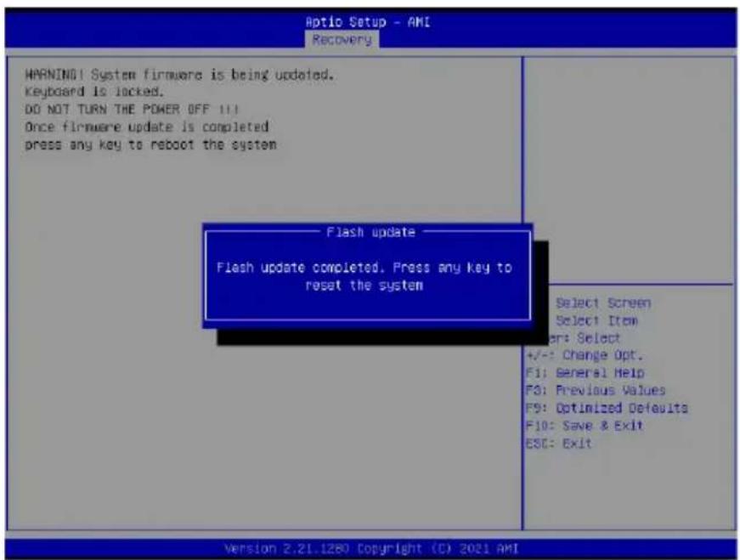Select the Recovery tab
Viewport: 740px width, 560px height.
click(342, 40)
